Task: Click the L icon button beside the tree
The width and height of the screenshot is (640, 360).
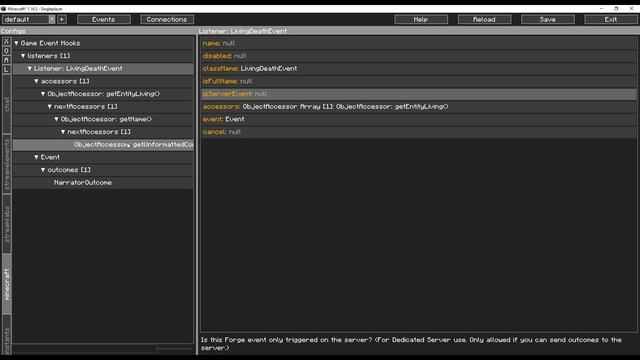Action: point(6,69)
